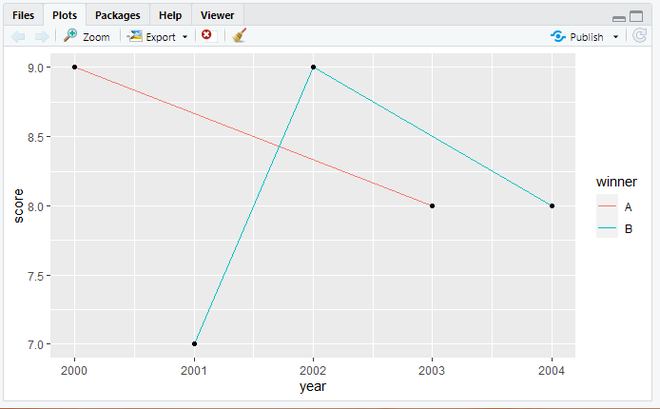Select the Plots tab
660x409 pixels.
click(x=64, y=16)
